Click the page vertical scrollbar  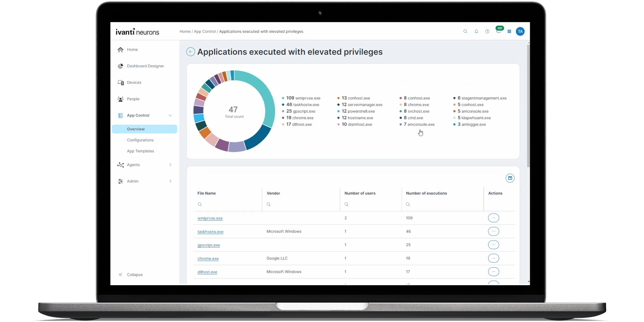coord(528,106)
